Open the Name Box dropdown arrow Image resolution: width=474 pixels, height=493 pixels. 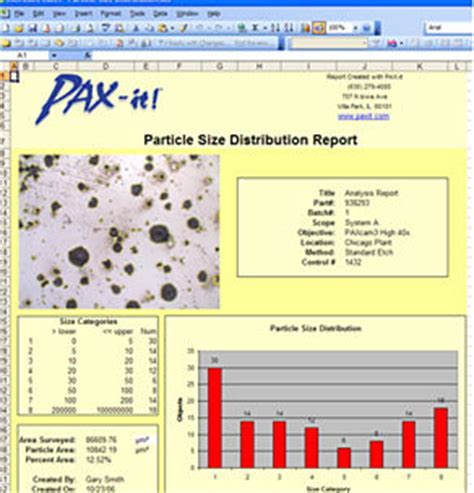click(54, 55)
